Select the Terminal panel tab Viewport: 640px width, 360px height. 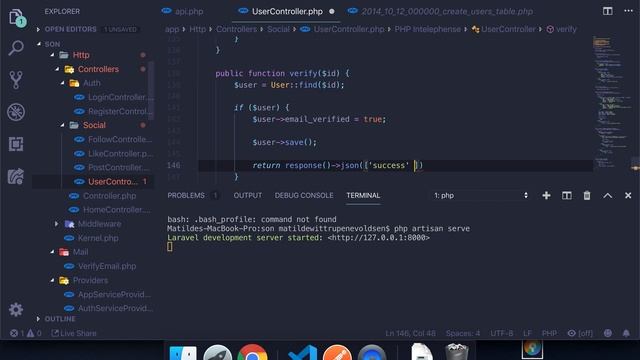coord(363,196)
